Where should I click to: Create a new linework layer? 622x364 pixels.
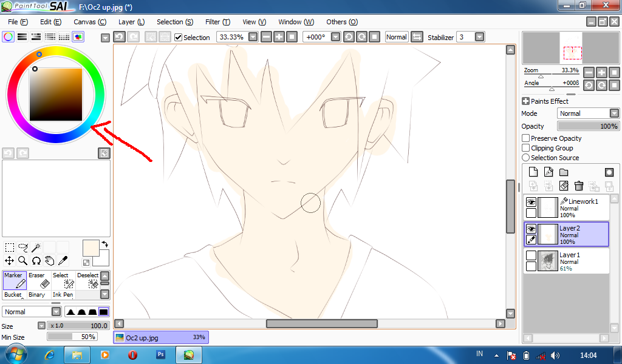[549, 172]
